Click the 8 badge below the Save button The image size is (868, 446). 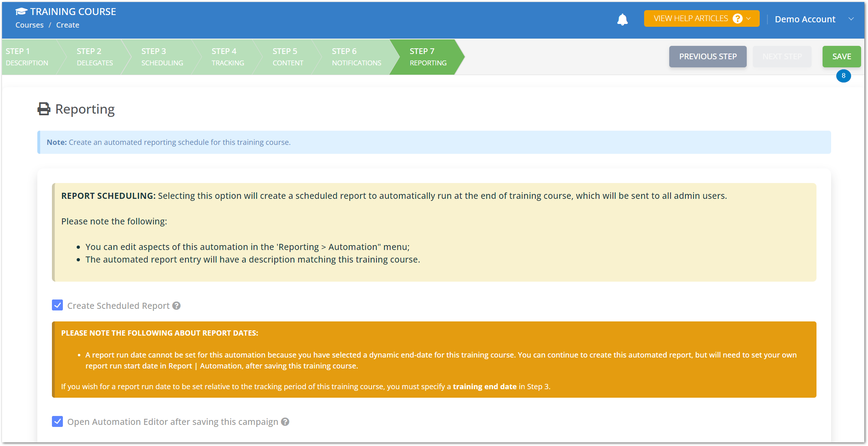844,76
